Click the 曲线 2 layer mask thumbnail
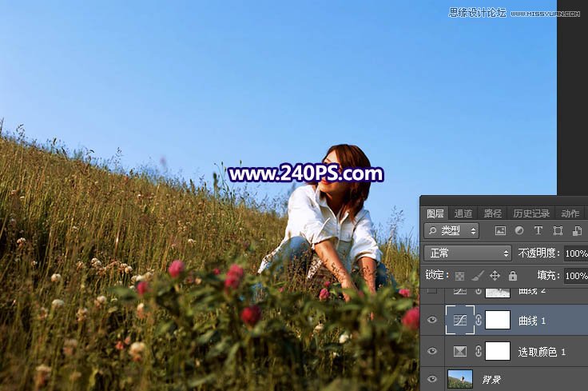Viewport: 588px width, 391px height. point(498,293)
